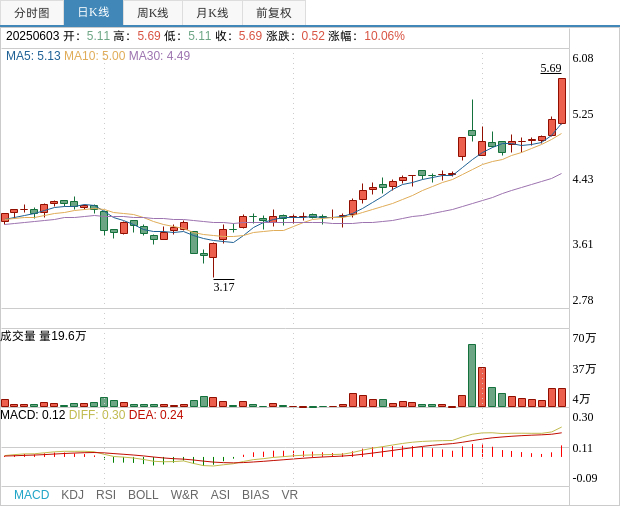Screen dimensions: 620x506
Task: Select the 日K线 tab
Action: tap(93, 13)
